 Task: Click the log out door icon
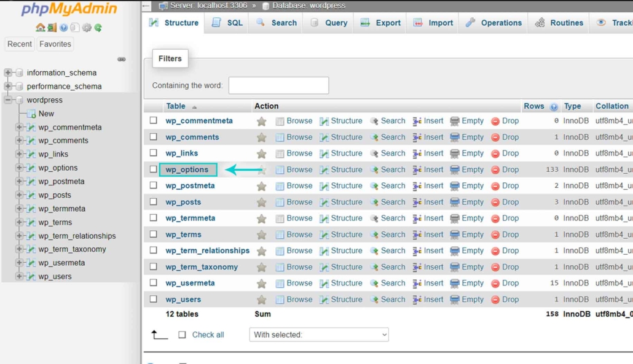click(x=52, y=28)
